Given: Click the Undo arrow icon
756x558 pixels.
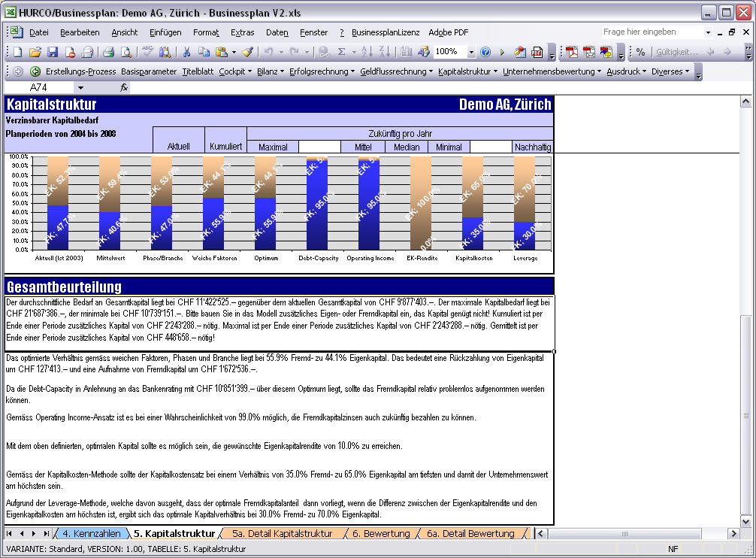Looking at the screenshot, I should (268, 52).
